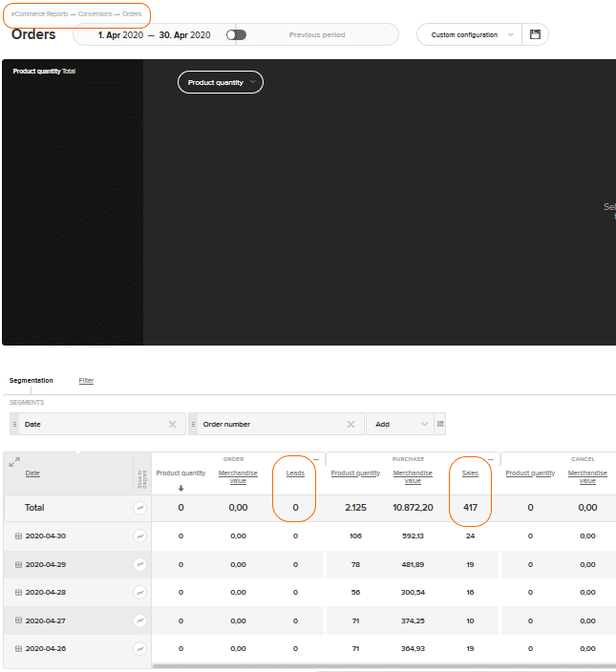Show Total row in diagram

coord(139,508)
